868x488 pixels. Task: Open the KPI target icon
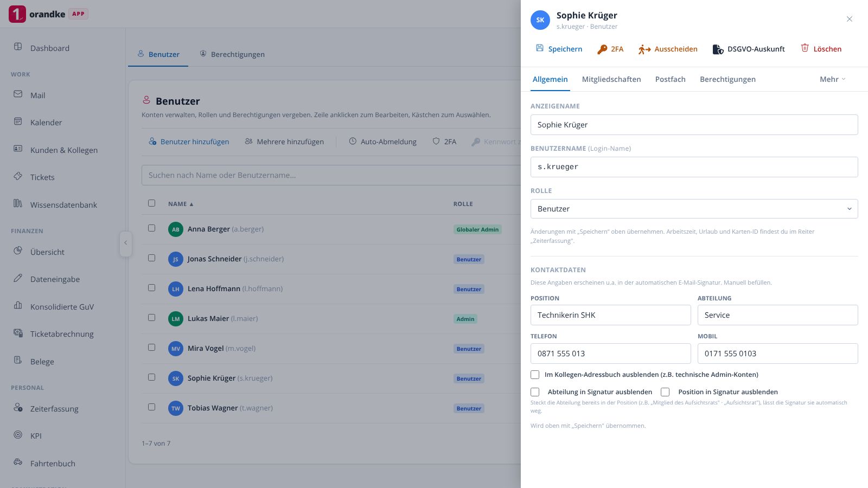pyautogui.click(x=18, y=435)
